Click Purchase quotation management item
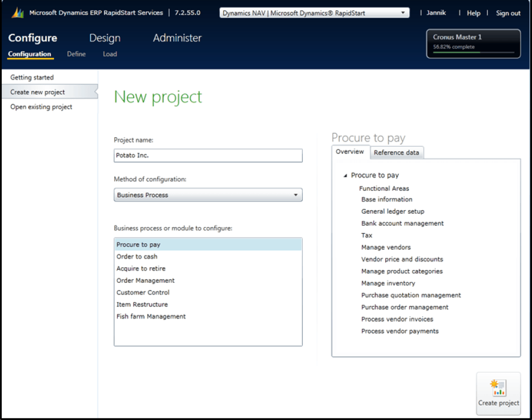 pos(411,295)
